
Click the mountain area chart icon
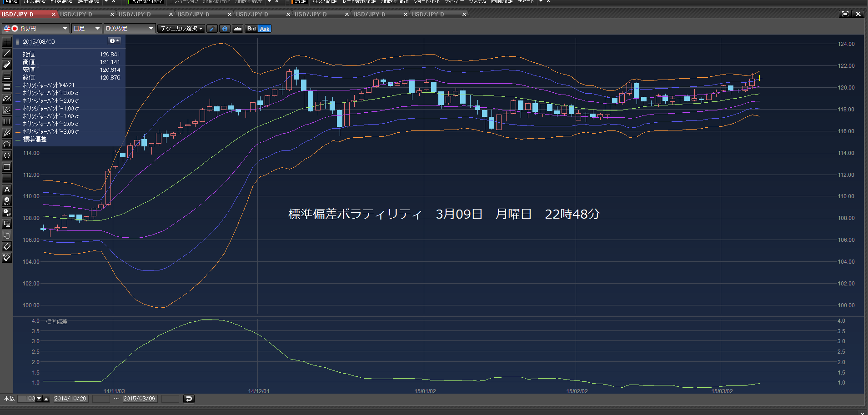click(x=237, y=29)
